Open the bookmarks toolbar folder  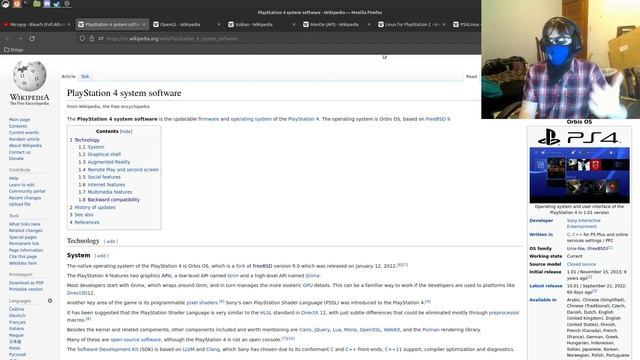pos(14,50)
